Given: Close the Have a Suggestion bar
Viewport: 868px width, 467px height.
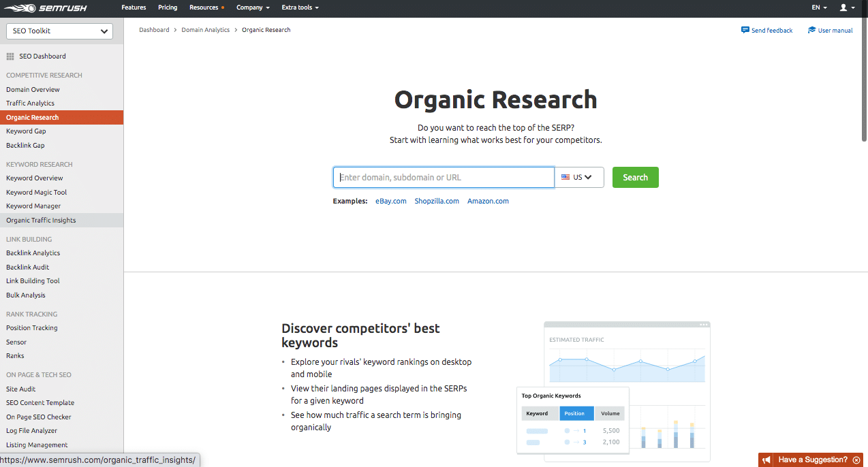Looking at the screenshot, I should coord(856,460).
